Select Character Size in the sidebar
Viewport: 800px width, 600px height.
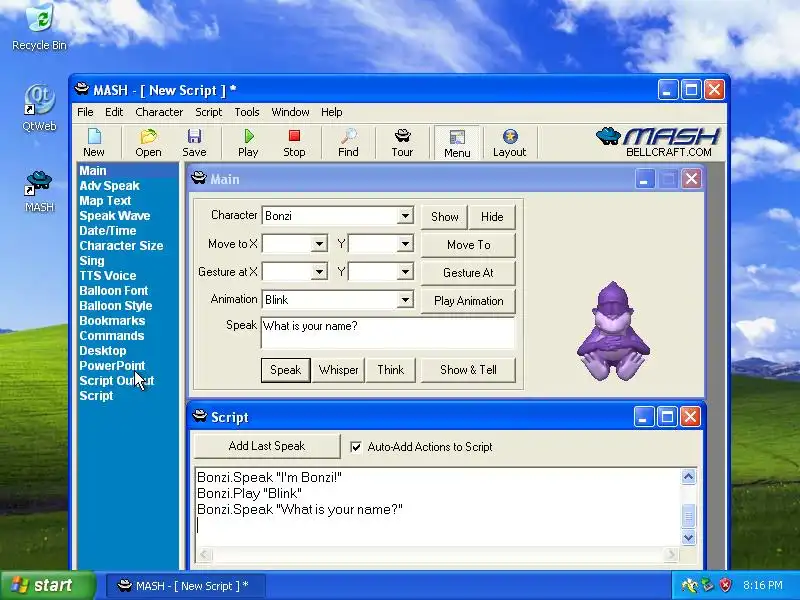tap(121, 246)
